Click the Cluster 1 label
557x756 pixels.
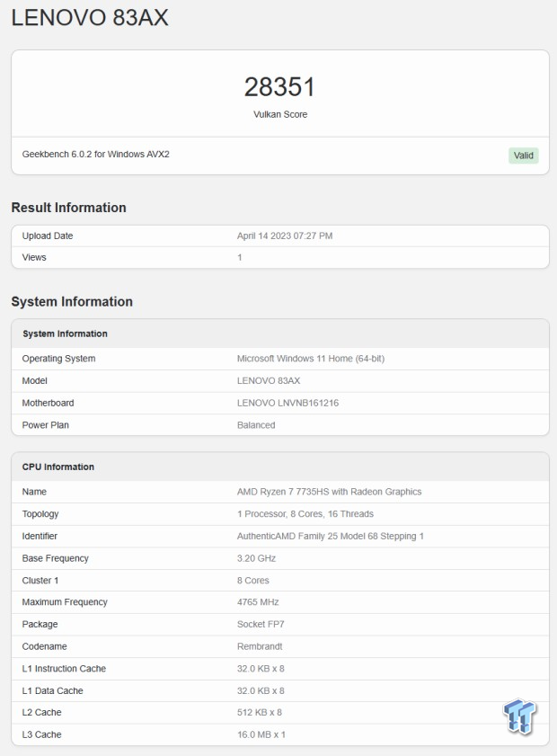coord(40,581)
